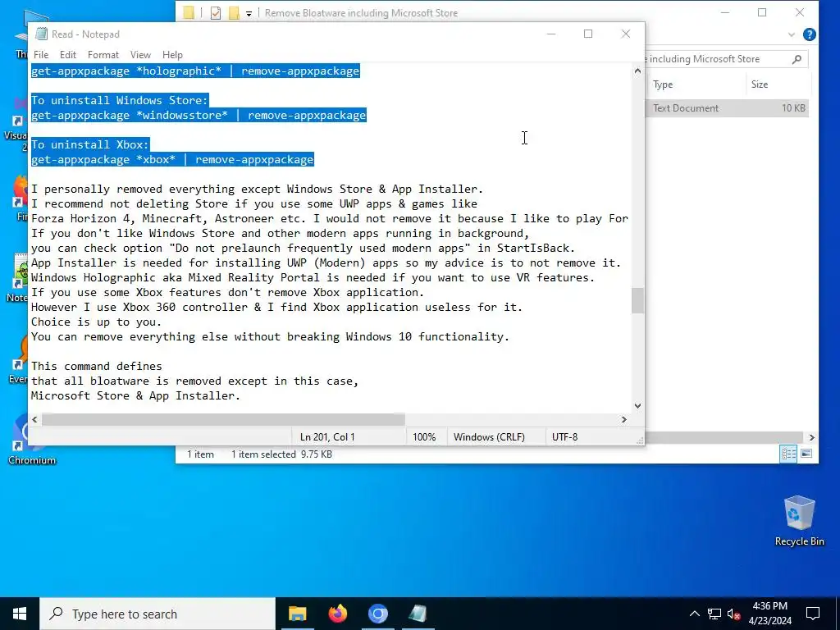Switch Explorer to large icons view
This screenshot has height=630, width=840.
coord(806,454)
